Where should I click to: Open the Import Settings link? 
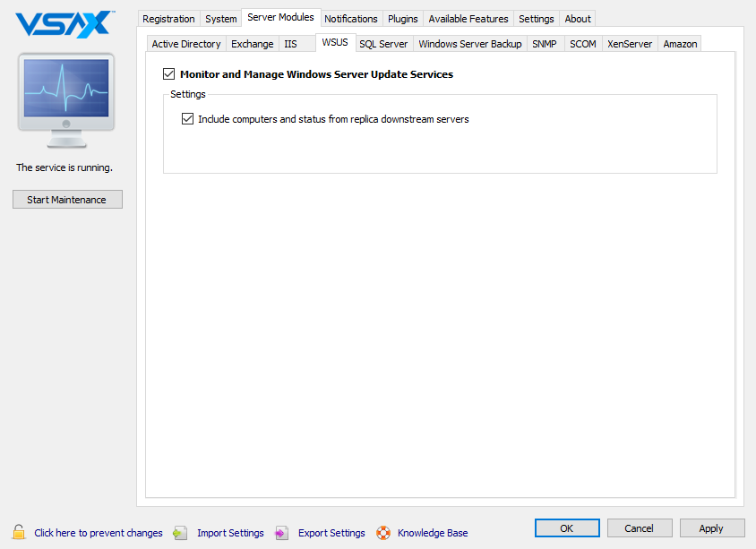click(x=230, y=533)
